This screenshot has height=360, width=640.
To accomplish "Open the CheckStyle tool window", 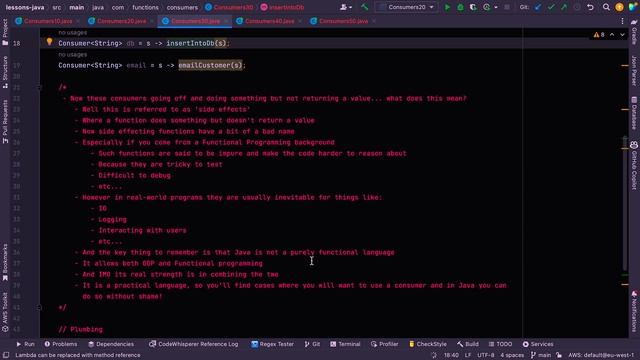I will [428, 344].
